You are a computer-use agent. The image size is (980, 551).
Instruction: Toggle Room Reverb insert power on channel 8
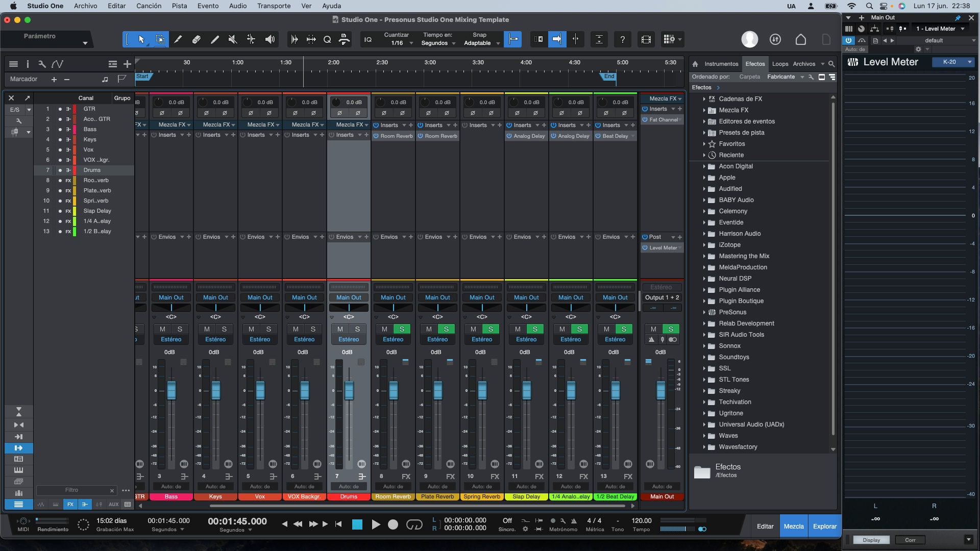(376, 136)
